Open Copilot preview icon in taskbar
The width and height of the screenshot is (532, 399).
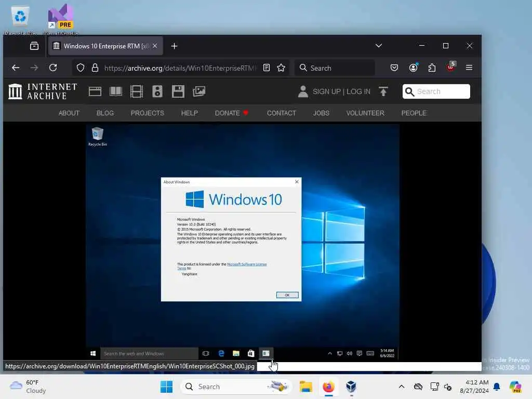[x=515, y=387]
